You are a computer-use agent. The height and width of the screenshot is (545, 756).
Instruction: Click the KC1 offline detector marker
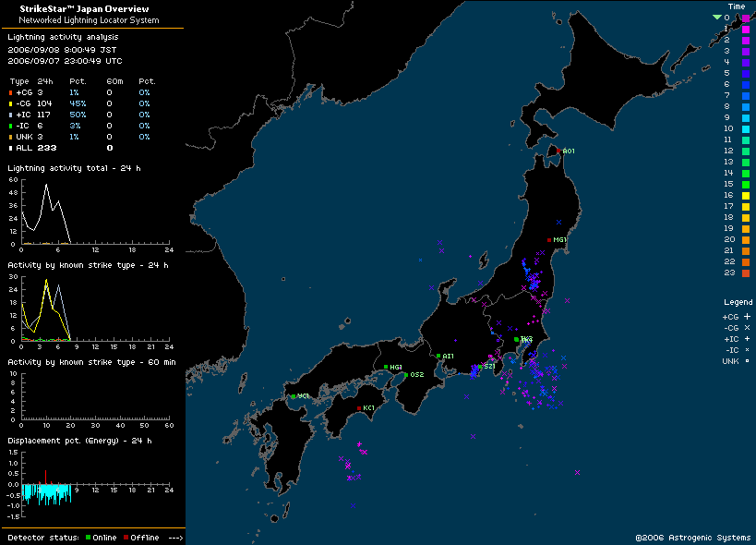[x=359, y=408]
